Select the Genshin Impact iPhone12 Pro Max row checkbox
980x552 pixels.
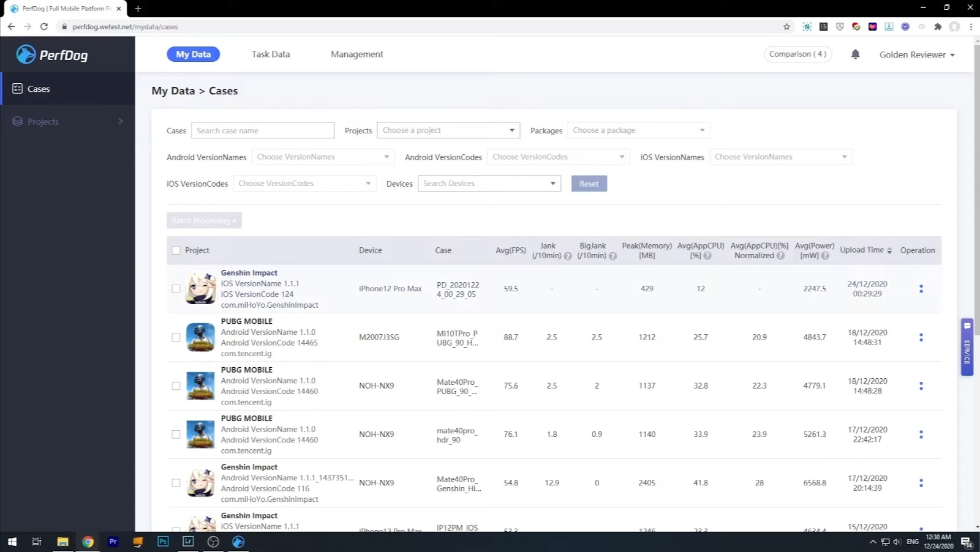176,289
